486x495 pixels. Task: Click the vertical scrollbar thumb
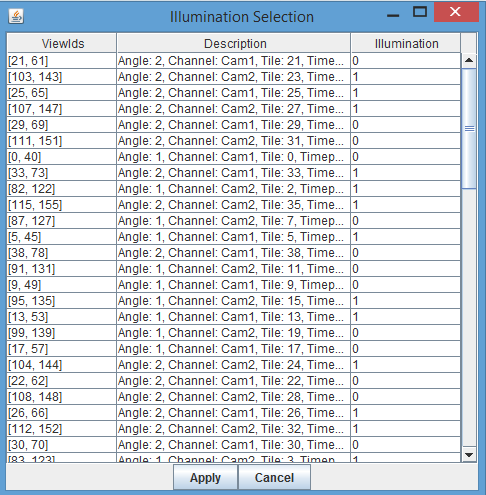[469, 129]
